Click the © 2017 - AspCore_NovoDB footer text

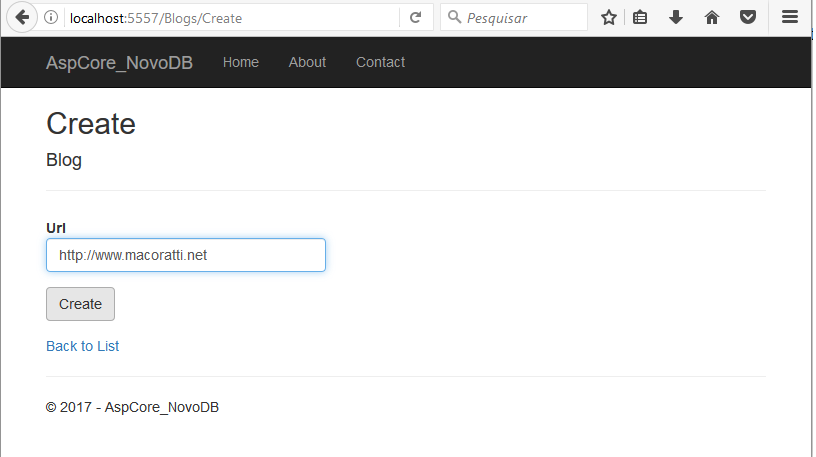point(132,407)
